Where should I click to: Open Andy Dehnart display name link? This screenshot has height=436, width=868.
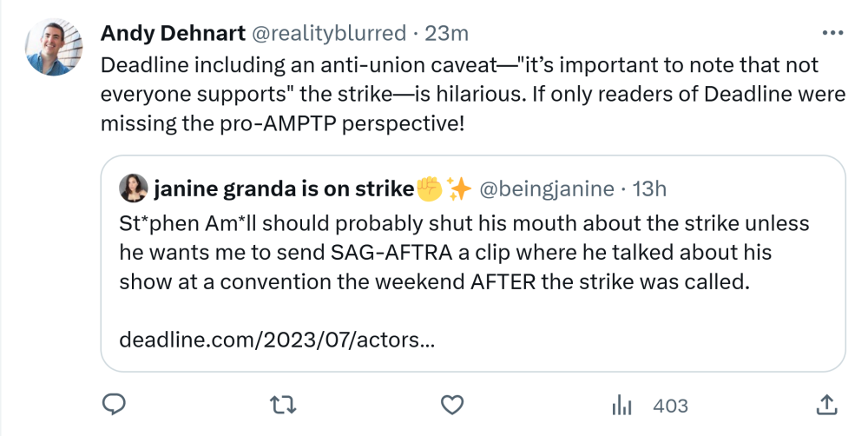pos(172,33)
